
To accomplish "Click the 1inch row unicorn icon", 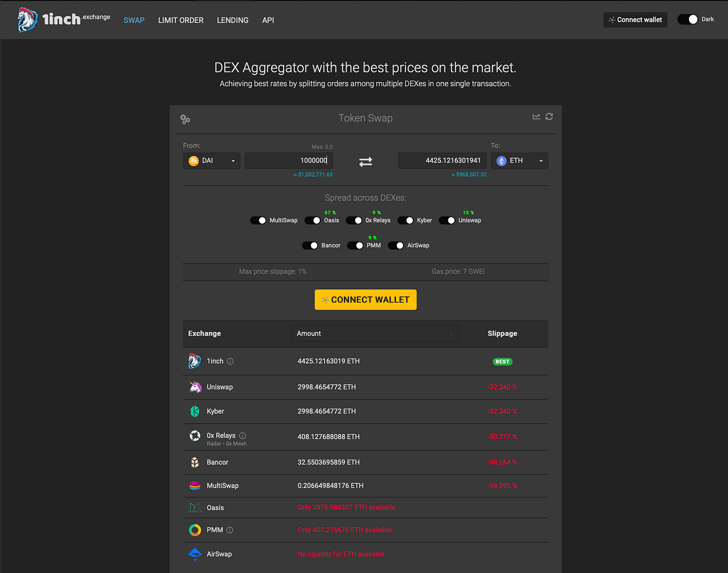I will point(194,361).
